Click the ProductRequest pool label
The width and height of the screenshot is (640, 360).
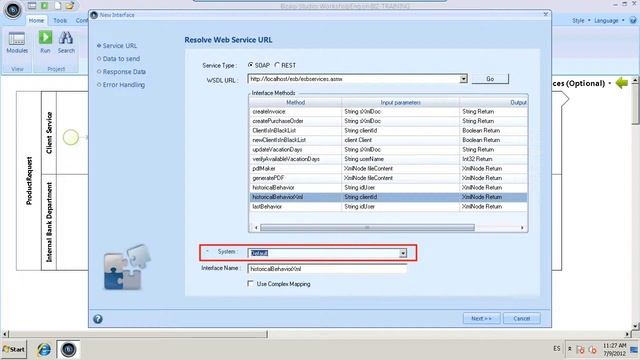click(29, 180)
